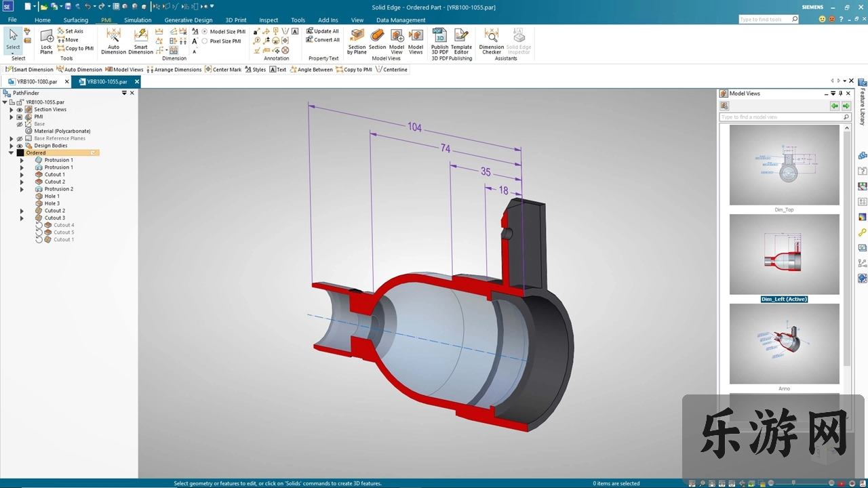Expand the Design Bodies node
This screenshot has width=868, height=488.
(x=11, y=146)
